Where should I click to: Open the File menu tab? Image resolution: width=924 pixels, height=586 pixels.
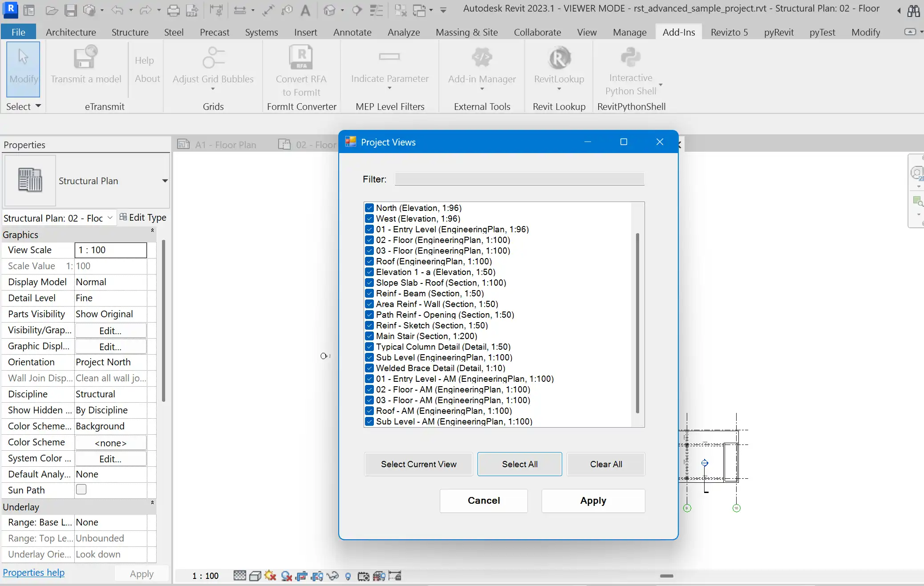18,32
